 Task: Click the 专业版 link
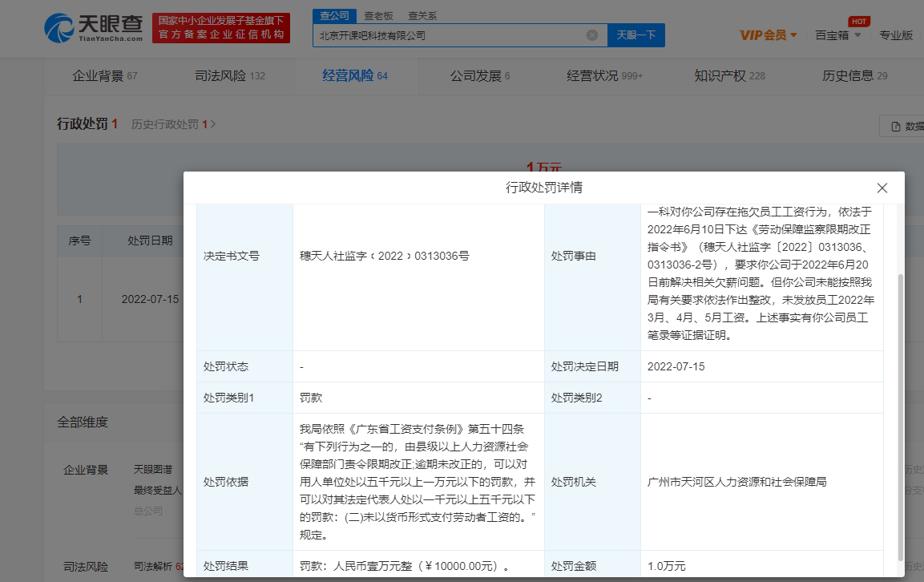click(x=896, y=35)
